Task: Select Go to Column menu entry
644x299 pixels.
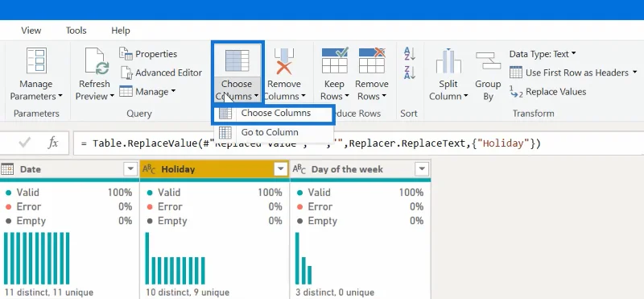Action: [274, 132]
